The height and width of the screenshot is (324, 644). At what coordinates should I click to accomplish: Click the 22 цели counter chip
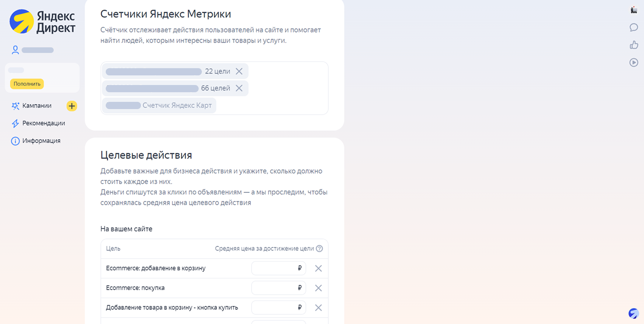[175, 71]
